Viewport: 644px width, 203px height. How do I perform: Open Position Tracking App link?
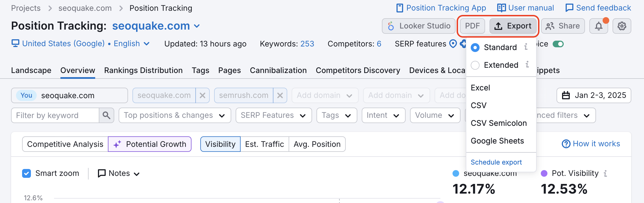coord(441,8)
